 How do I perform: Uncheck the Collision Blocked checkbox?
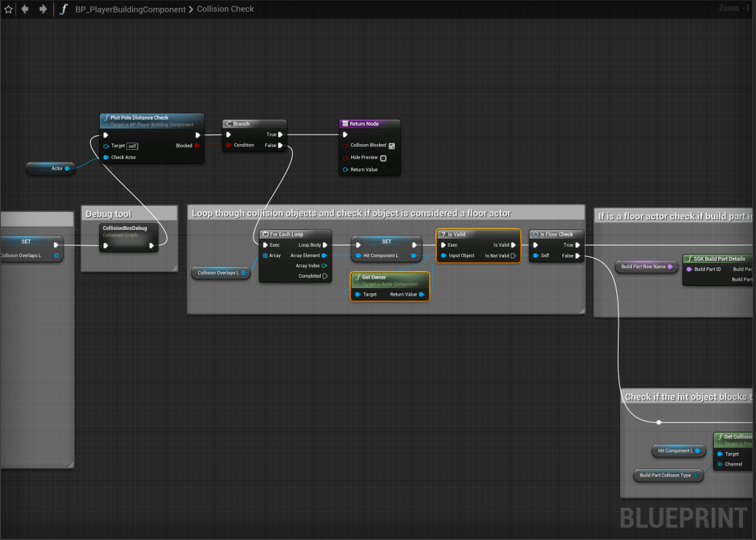[x=392, y=146]
